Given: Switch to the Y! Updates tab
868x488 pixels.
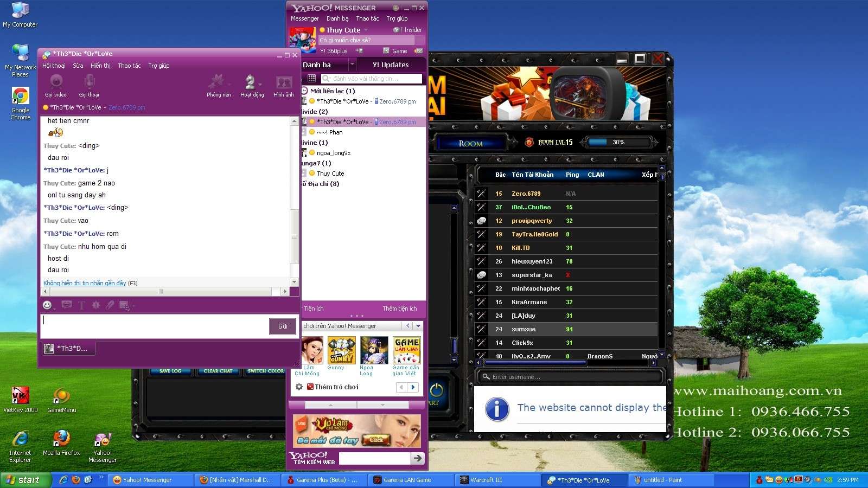Looking at the screenshot, I should pos(391,65).
